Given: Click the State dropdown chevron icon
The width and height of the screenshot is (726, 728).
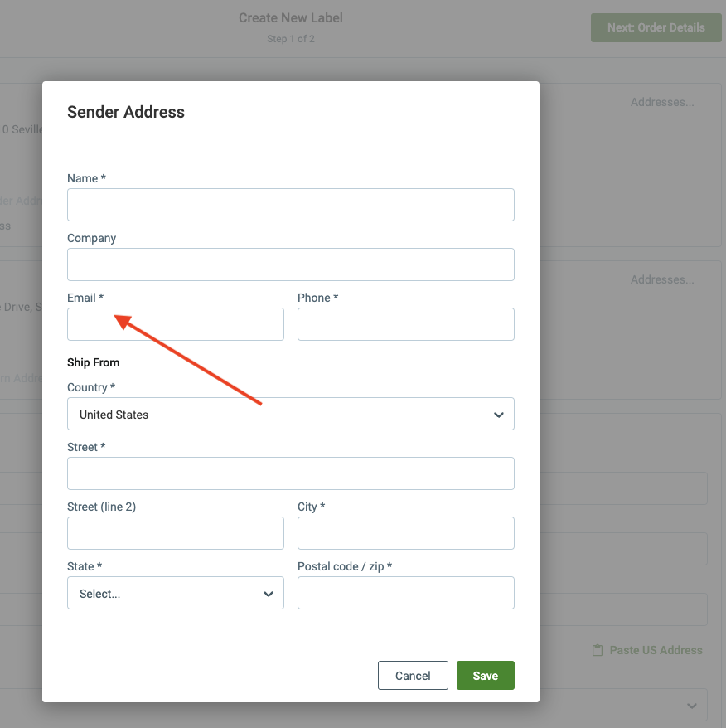Looking at the screenshot, I should pos(269,594).
